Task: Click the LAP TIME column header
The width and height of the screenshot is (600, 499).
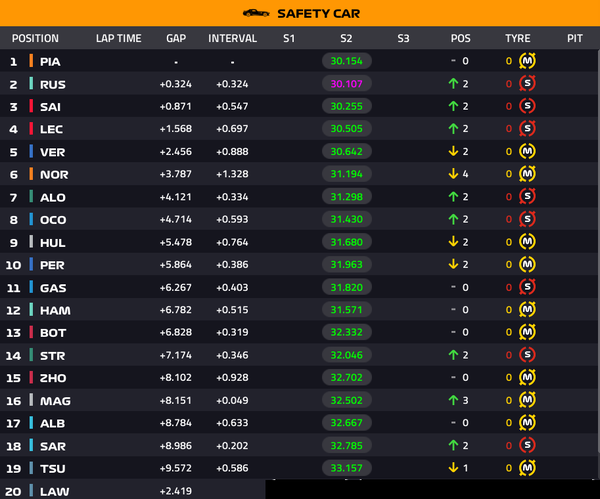Action: pyautogui.click(x=119, y=38)
